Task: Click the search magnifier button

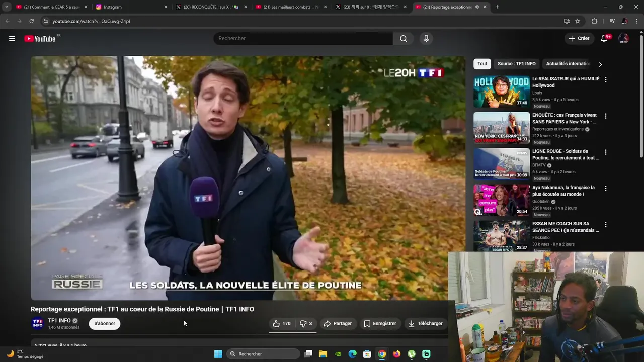Action: 404,38
